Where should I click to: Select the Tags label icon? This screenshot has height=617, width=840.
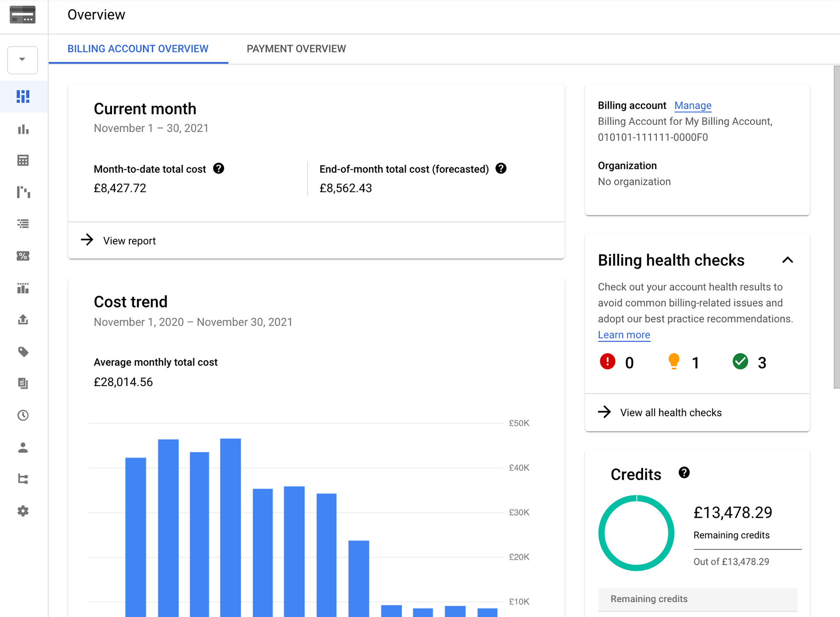pos(23,352)
